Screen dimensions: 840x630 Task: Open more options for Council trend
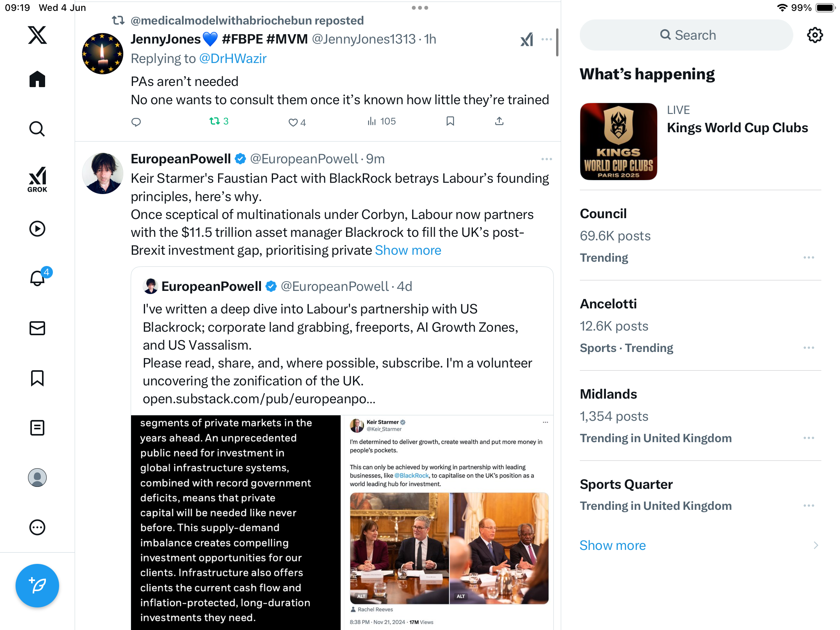pyautogui.click(x=808, y=257)
